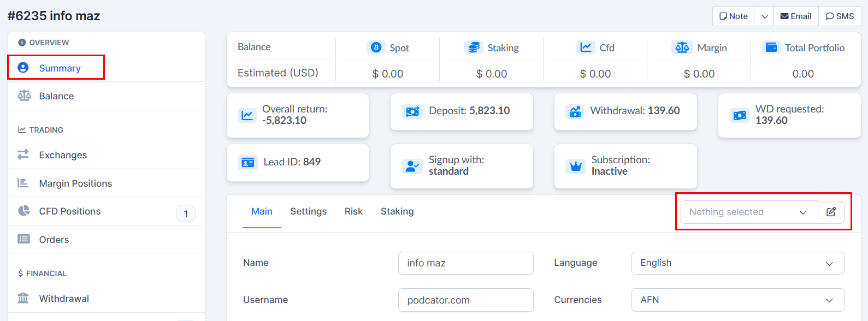
Task: Click the edit pencil icon beside Nothing selected
Action: [x=831, y=212]
